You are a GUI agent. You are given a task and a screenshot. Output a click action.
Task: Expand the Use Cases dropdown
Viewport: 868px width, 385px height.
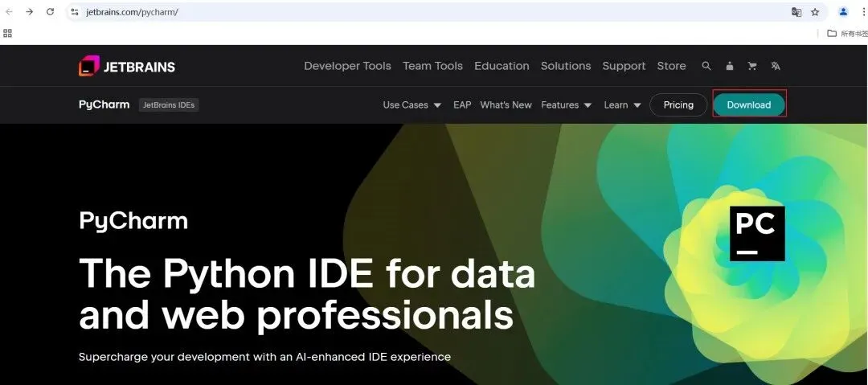[x=411, y=104]
